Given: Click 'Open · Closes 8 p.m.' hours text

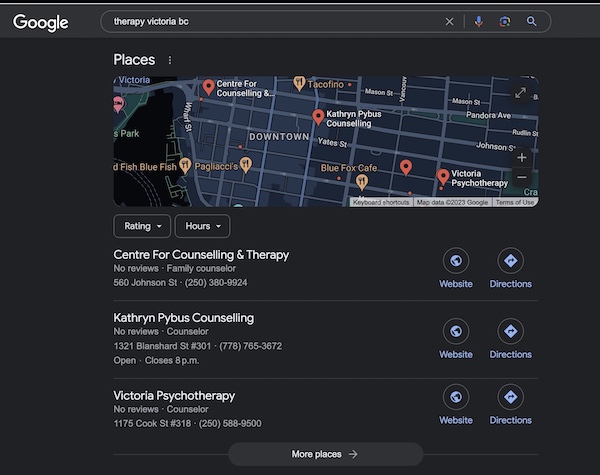Looking at the screenshot, I should tap(157, 361).
